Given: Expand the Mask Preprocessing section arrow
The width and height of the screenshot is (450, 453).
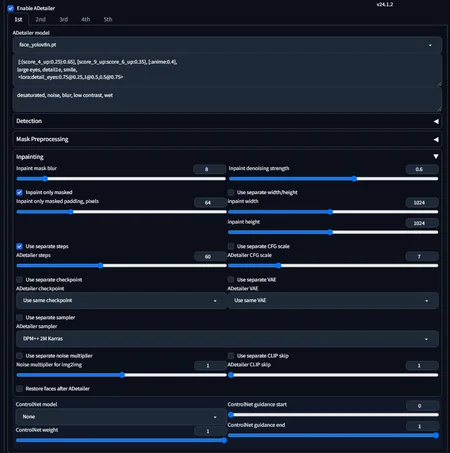Looking at the screenshot, I should 436,139.
